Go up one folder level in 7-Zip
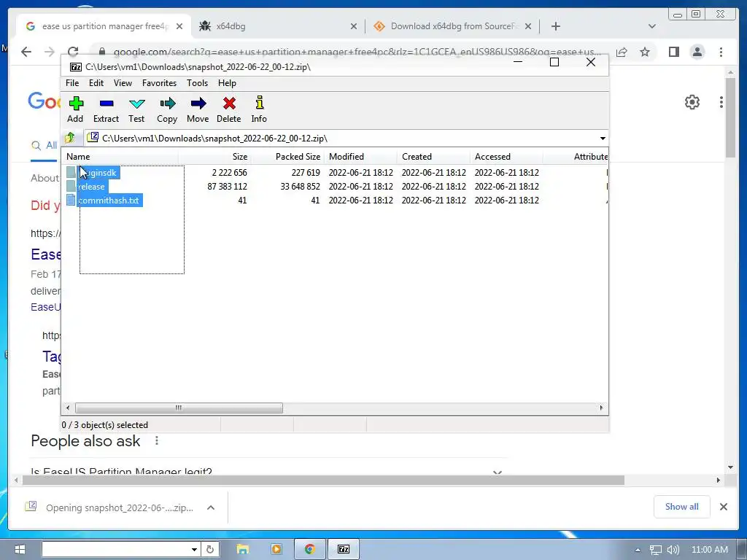 [x=70, y=138]
